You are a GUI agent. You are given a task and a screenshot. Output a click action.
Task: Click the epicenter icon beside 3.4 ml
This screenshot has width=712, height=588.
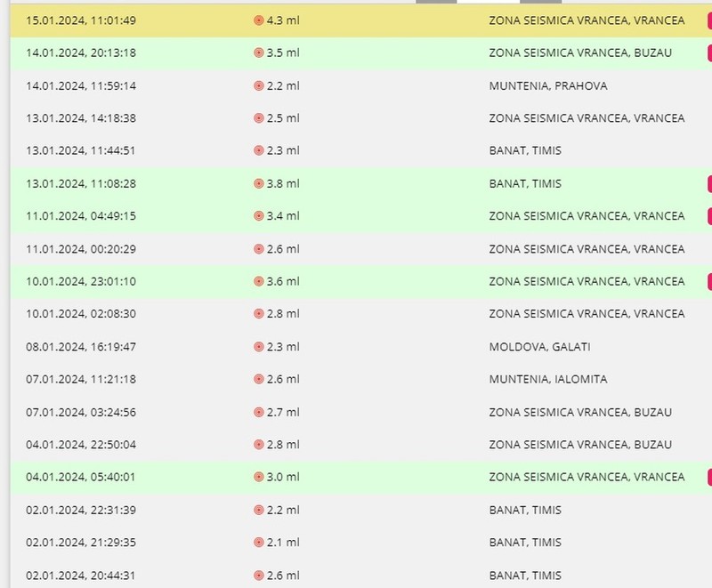[x=259, y=216]
